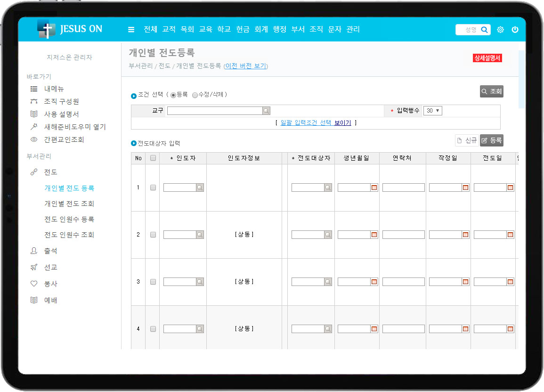Expand the 출석 sidebar section
The height and width of the screenshot is (392, 544).
tap(50, 251)
